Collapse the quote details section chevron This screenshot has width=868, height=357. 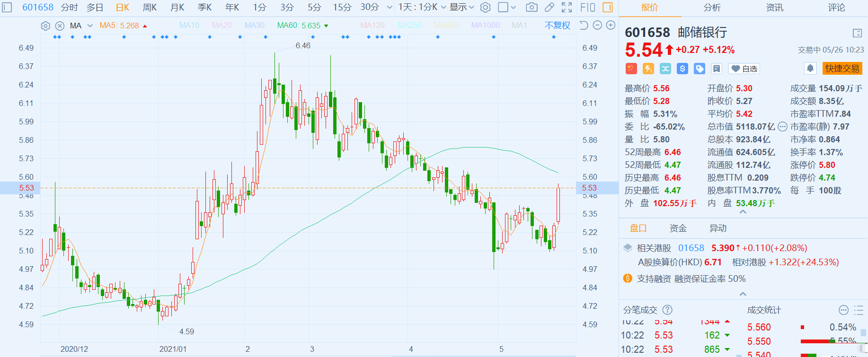coord(743,212)
